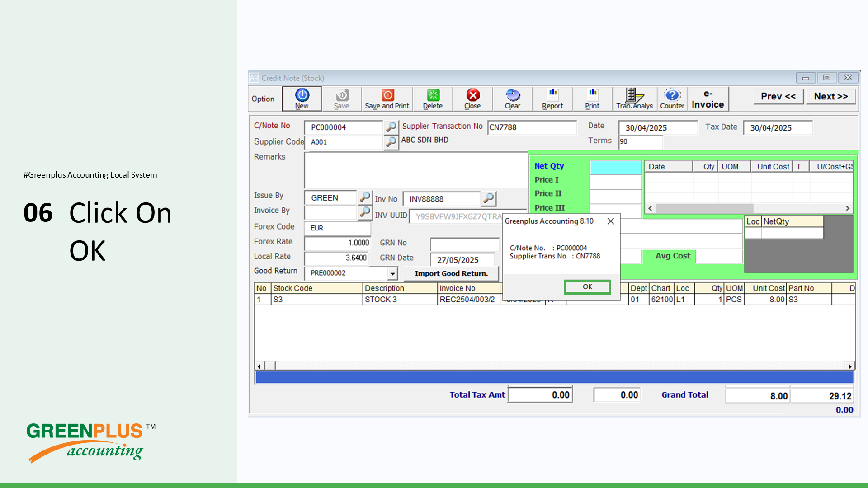
Task: Click the Forex Code field EUR
Action: [338, 228]
